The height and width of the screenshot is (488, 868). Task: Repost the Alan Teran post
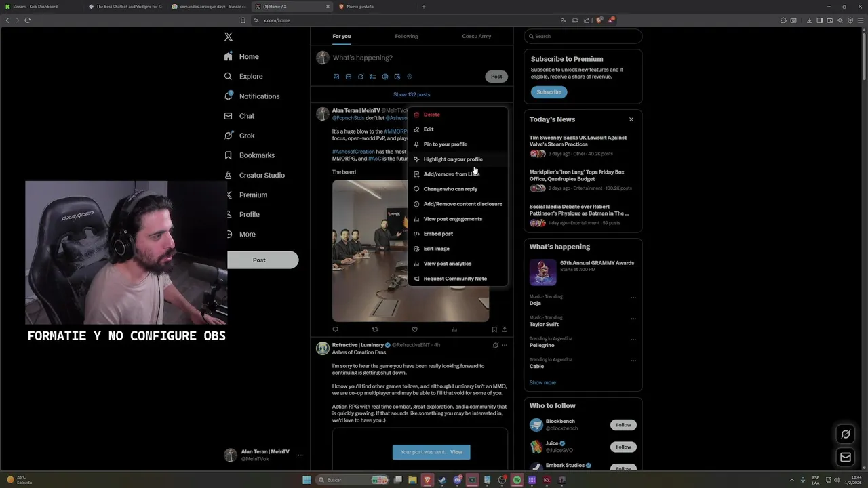point(375,329)
